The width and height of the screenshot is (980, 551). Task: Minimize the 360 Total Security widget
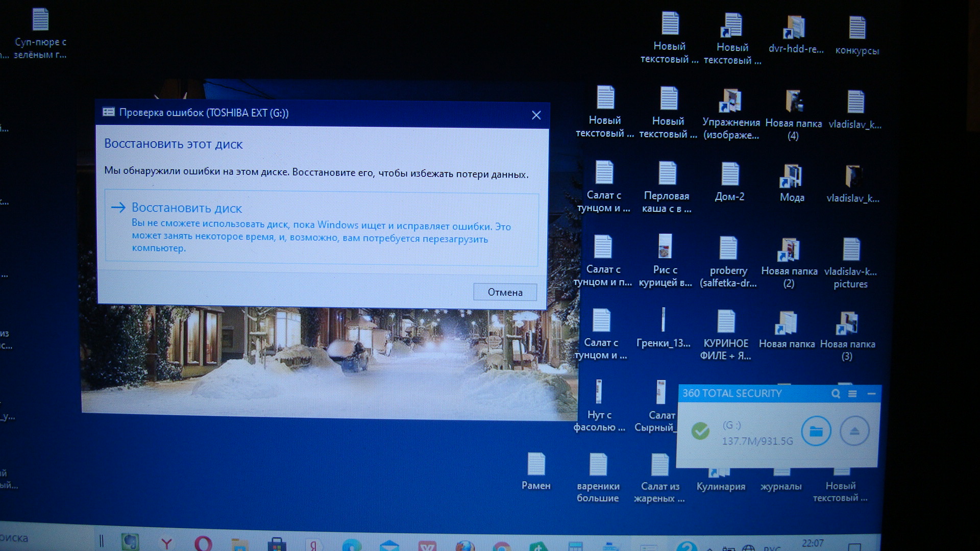click(x=871, y=393)
